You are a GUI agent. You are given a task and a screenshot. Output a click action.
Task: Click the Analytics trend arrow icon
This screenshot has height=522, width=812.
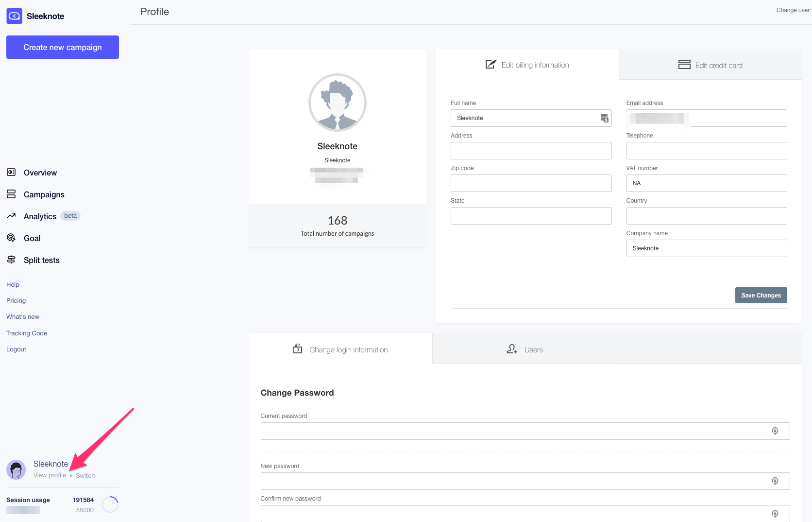pyautogui.click(x=11, y=216)
